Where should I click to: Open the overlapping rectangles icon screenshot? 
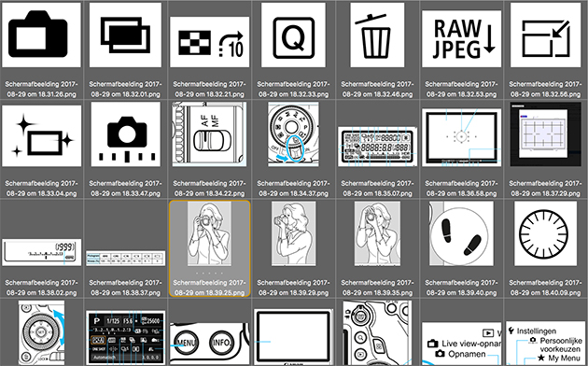coord(125,35)
